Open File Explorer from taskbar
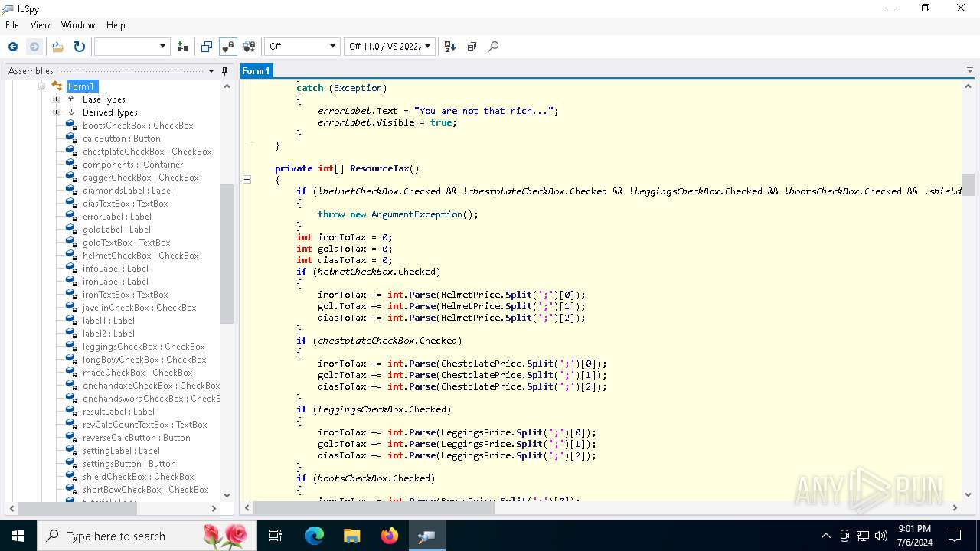The image size is (980, 551). 352,536
